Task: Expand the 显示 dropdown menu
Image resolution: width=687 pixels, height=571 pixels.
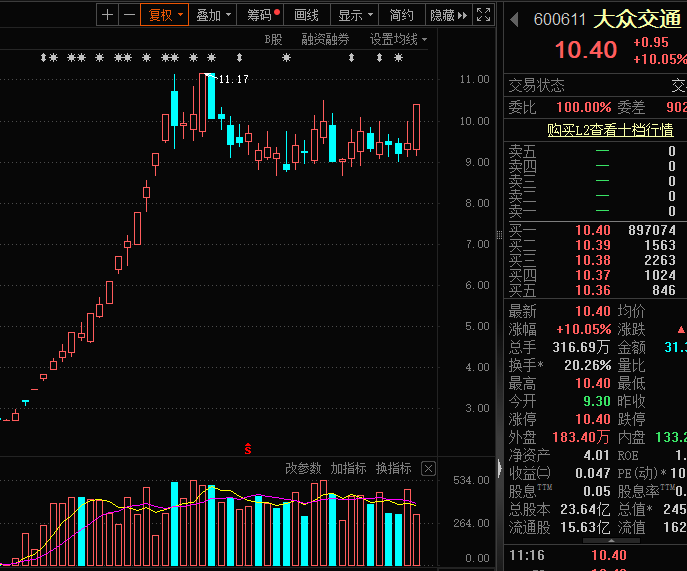Action: pos(354,15)
